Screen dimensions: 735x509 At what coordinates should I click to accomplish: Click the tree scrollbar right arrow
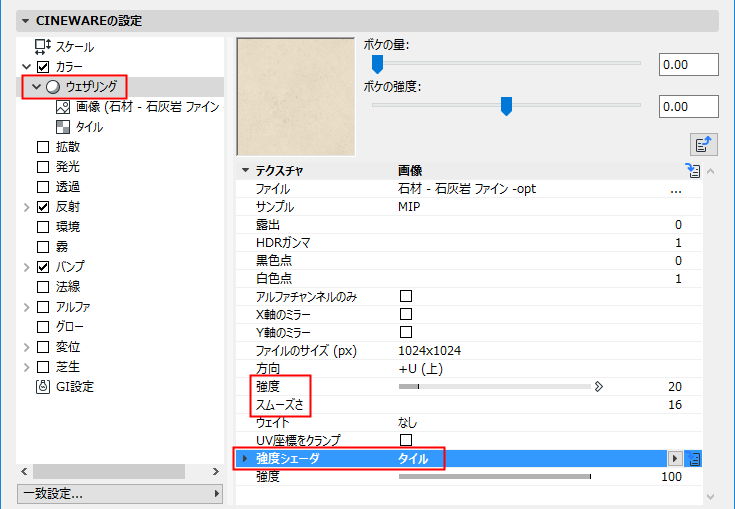click(216, 472)
